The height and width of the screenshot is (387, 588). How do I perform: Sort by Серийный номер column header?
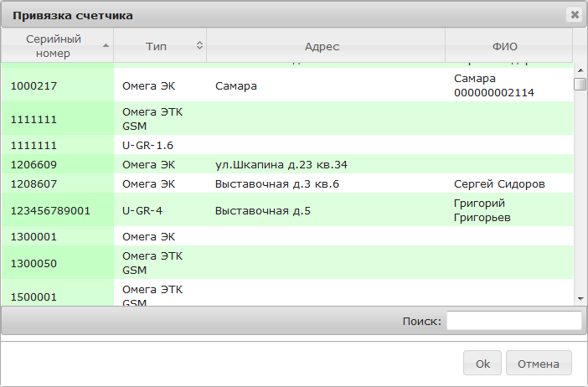tap(54, 46)
